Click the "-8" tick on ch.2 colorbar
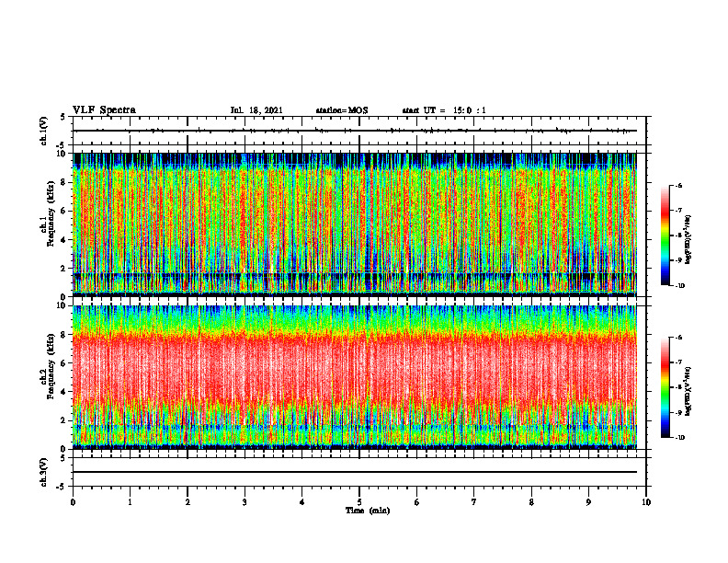The width and height of the screenshot is (728, 563). (x=678, y=387)
